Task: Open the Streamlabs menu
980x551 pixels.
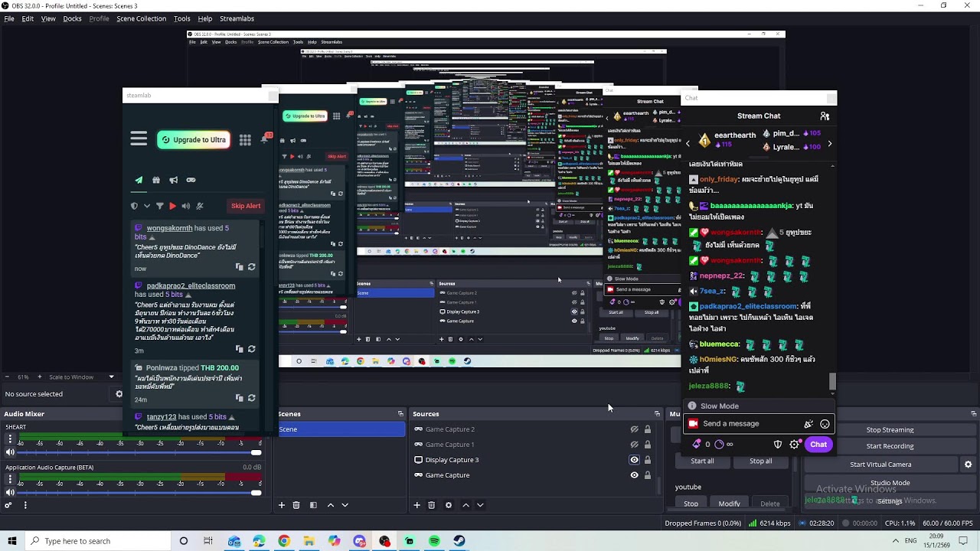Action: point(237,18)
